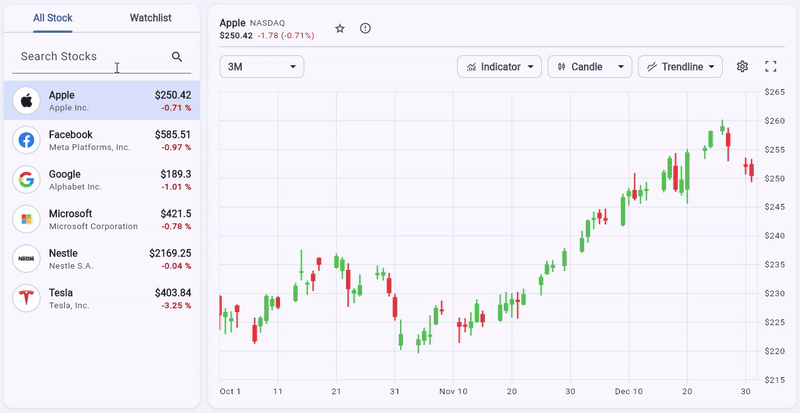Screen dimensions: 800x413
Task: Click the Microsoft logo icon
Action: (x=26, y=219)
